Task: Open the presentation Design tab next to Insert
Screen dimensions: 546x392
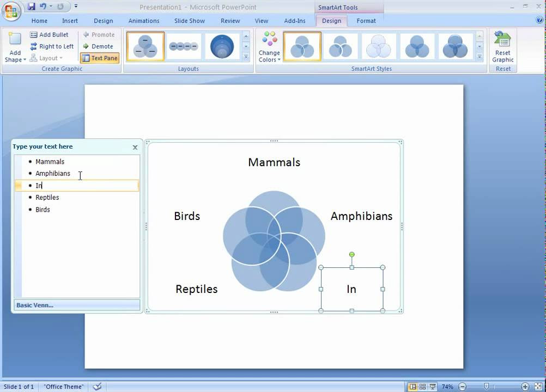Action: tap(104, 21)
